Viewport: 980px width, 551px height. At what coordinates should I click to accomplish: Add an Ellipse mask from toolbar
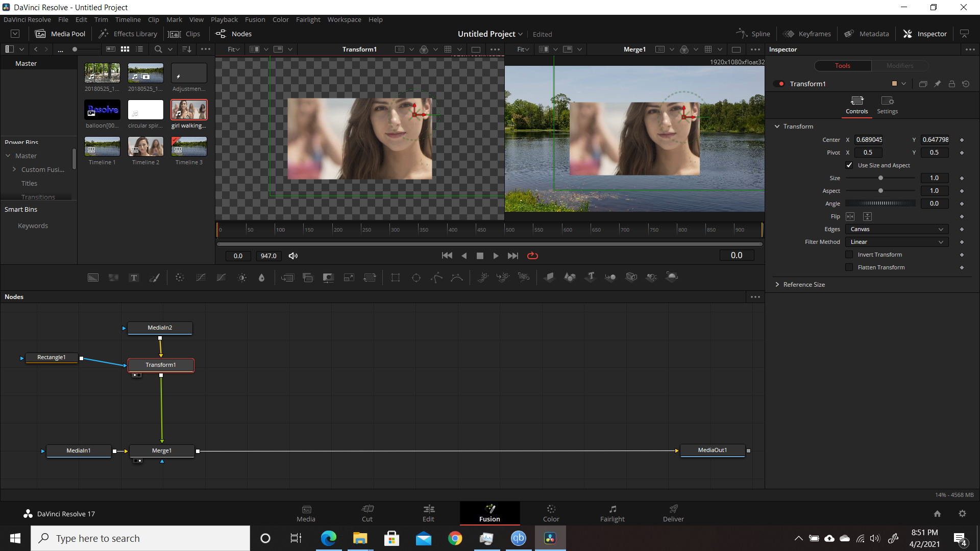(416, 278)
